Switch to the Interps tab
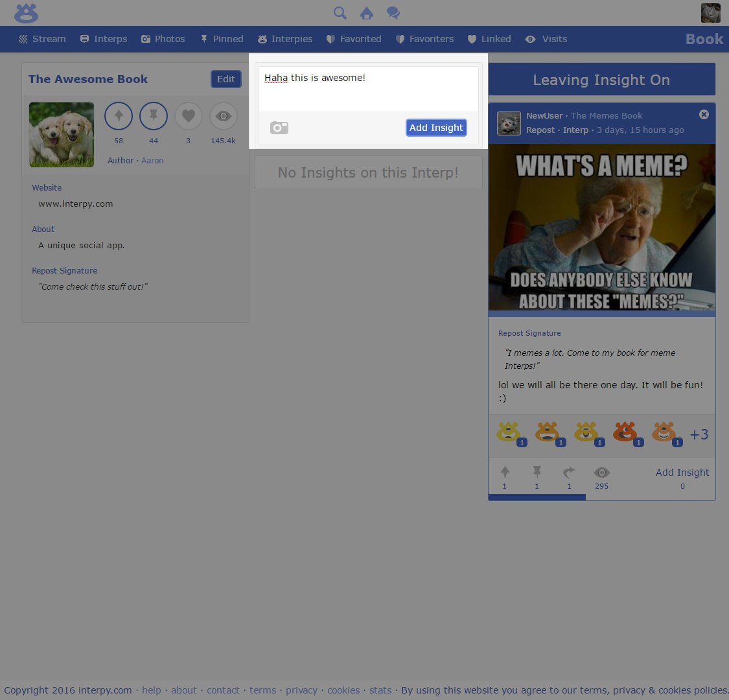 pos(104,39)
